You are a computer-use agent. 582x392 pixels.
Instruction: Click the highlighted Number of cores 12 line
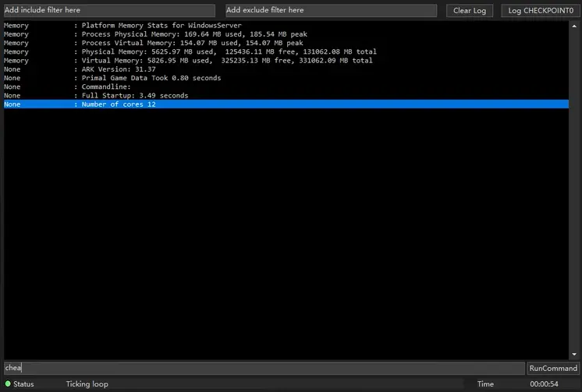click(x=119, y=104)
